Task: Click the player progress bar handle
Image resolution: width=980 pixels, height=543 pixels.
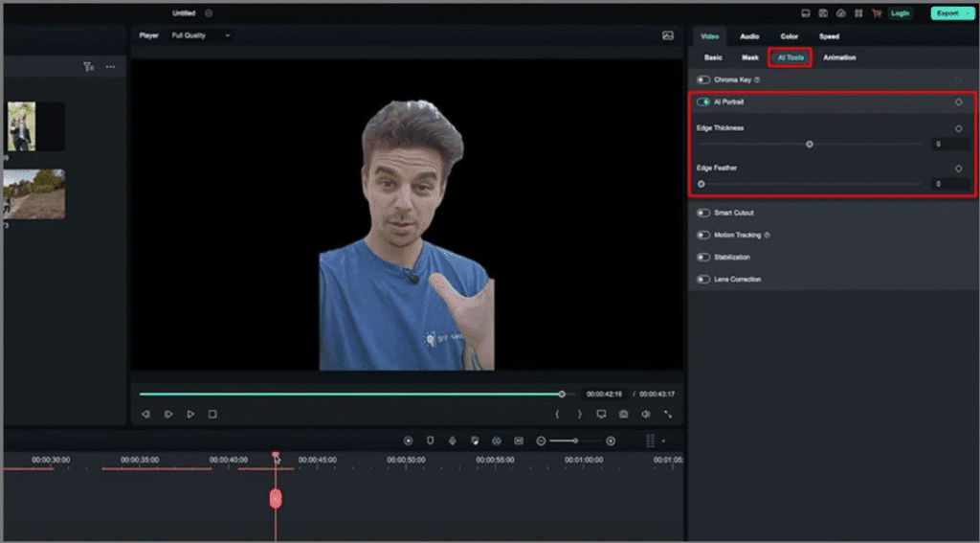Action: click(x=562, y=395)
